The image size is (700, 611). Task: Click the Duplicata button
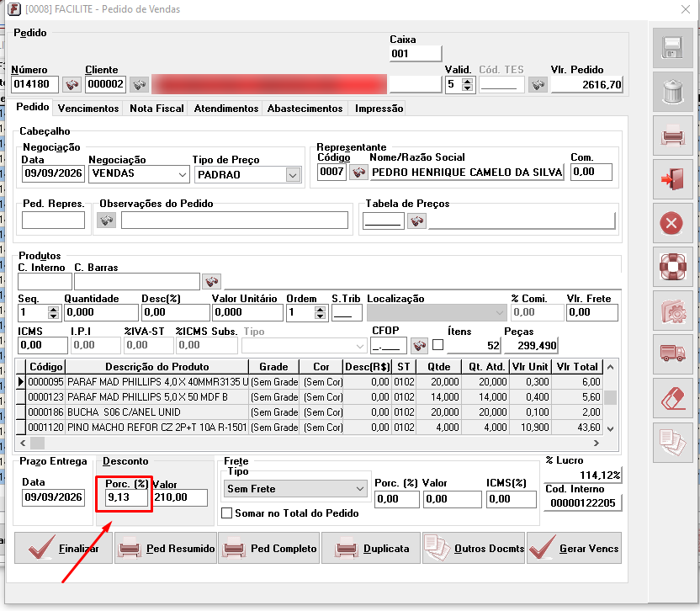[371, 548]
